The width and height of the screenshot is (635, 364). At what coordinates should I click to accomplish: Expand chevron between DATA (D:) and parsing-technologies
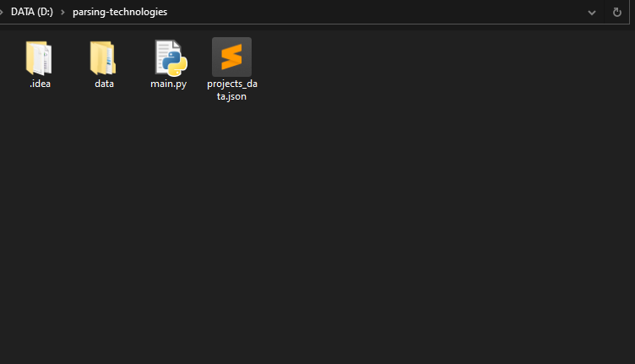[62, 12]
